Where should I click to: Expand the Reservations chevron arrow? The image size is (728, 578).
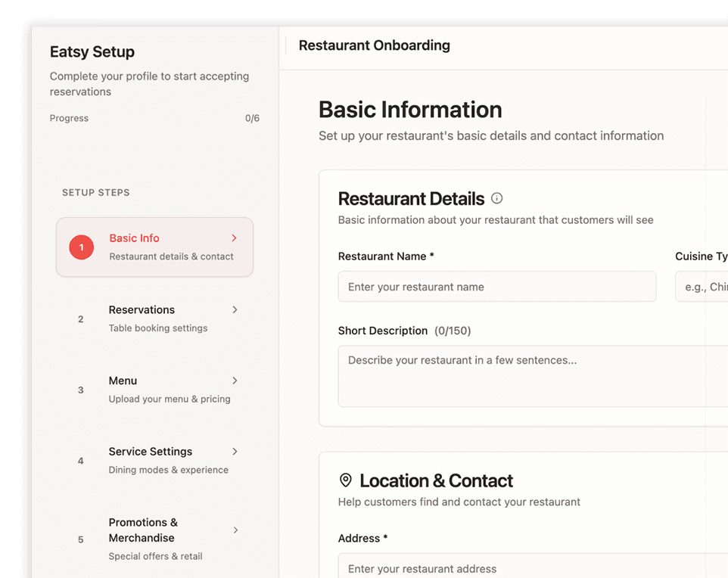(235, 309)
